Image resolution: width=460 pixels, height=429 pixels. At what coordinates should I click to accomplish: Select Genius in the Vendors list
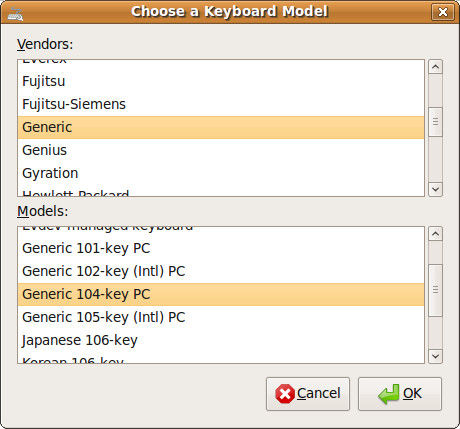pyautogui.click(x=221, y=150)
